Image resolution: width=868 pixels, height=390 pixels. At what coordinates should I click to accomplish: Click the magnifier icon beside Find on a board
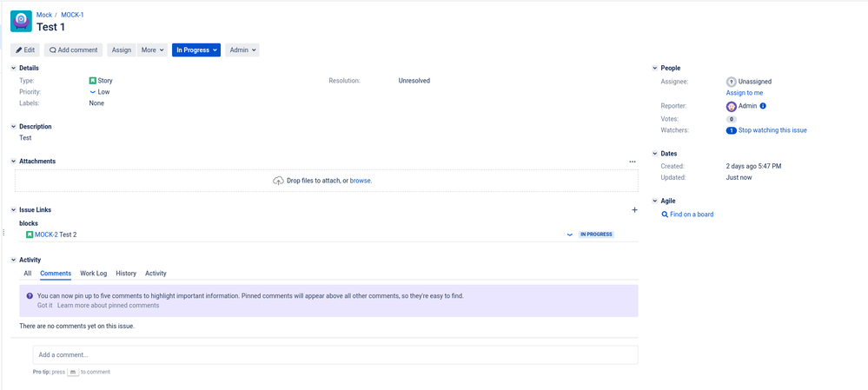pyautogui.click(x=665, y=215)
